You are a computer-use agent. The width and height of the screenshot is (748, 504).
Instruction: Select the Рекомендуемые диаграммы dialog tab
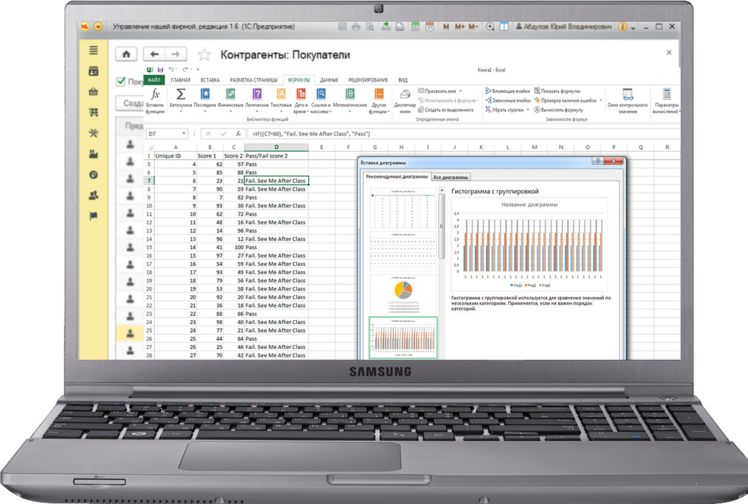click(x=397, y=177)
